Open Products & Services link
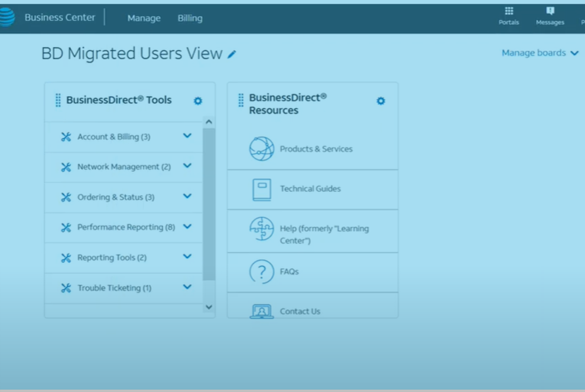The height and width of the screenshot is (392, 585). 316,149
